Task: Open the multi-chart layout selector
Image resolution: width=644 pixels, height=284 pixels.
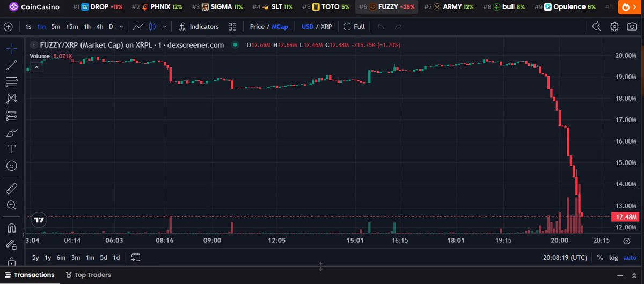Action: [232, 26]
